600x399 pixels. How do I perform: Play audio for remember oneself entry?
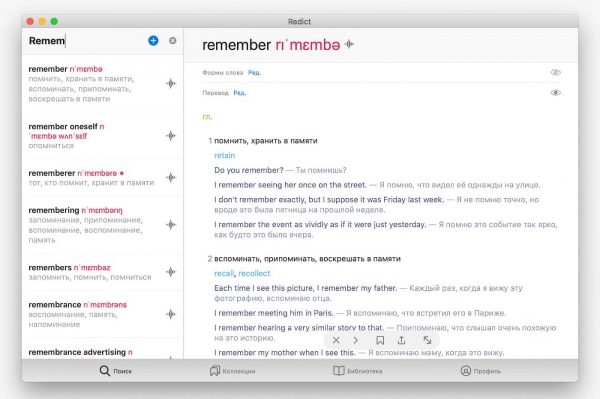pyautogui.click(x=171, y=135)
